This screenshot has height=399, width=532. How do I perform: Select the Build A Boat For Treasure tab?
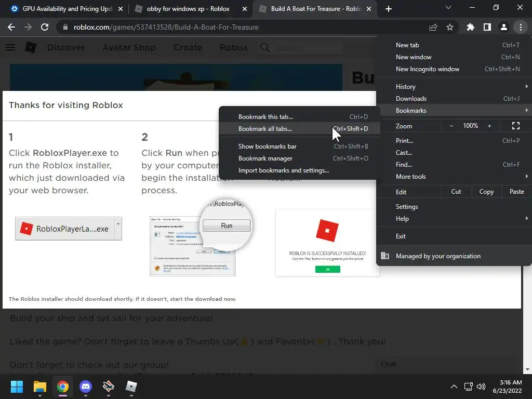click(x=314, y=9)
